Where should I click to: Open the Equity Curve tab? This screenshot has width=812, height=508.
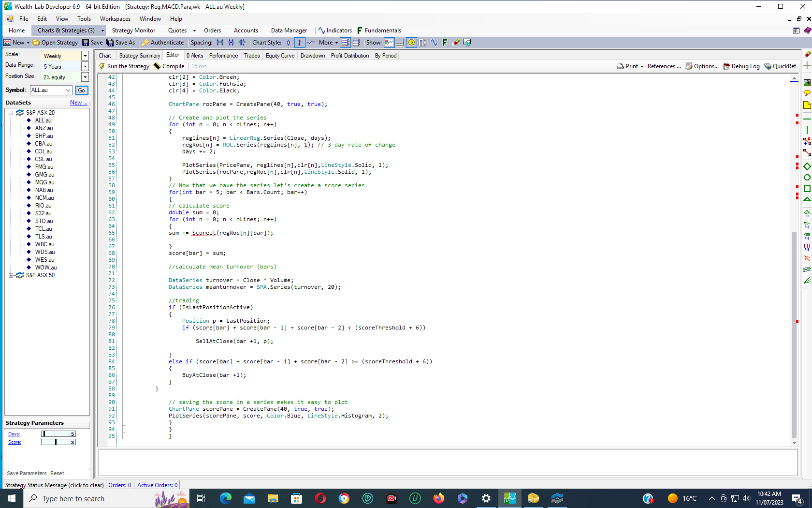click(280, 56)
